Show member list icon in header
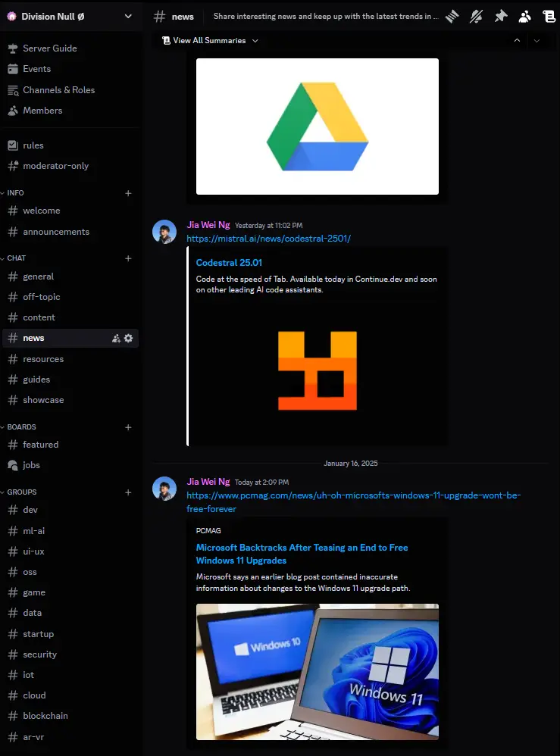Screen dimensions: 560x756 [525, 17]
